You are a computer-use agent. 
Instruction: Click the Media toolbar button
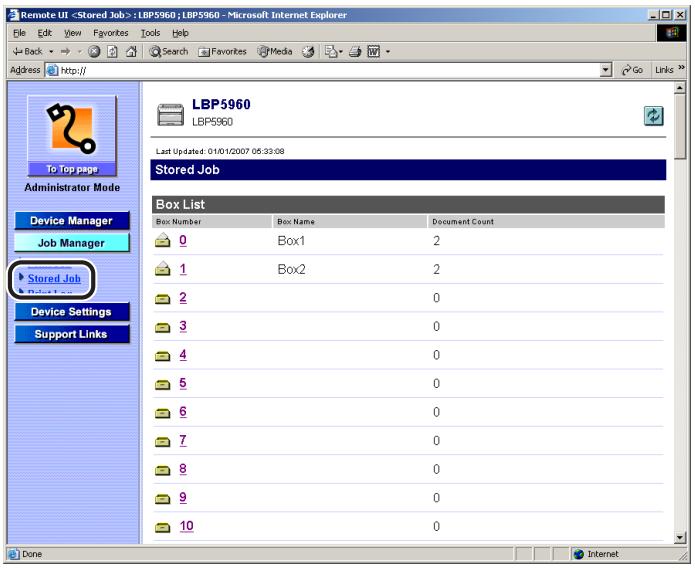(275, 52)
